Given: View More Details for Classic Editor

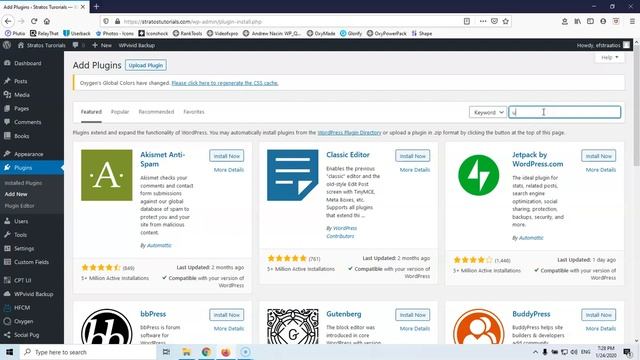Looking at the screenshot, I should [x=415, y=170].
